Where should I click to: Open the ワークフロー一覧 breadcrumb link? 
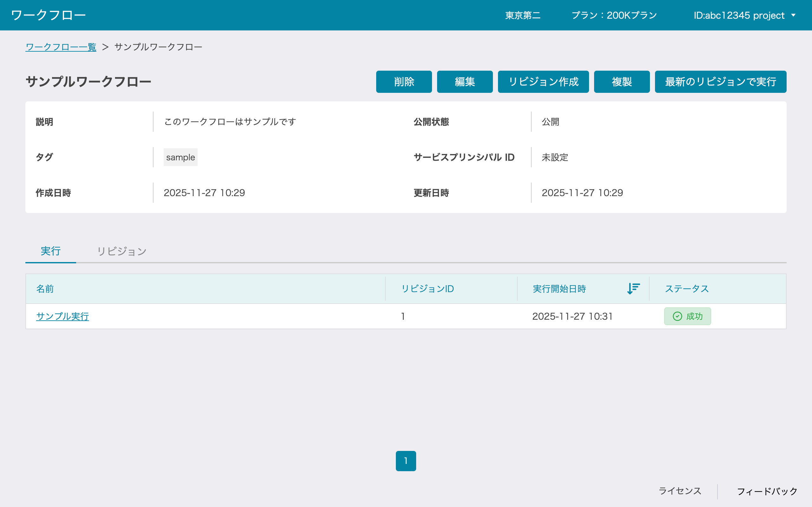[x=61, y=47]
